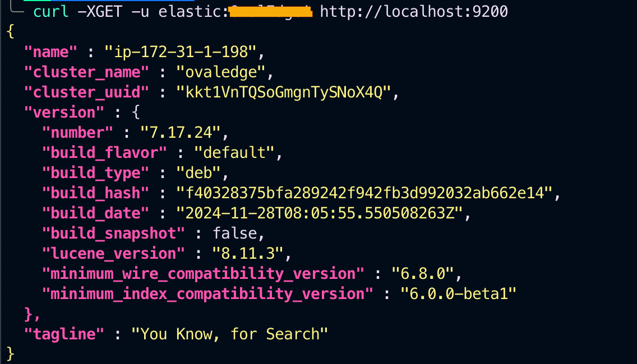Click the build type value "deb"
This screenshot has height=364, width=637.
point(204,173)
